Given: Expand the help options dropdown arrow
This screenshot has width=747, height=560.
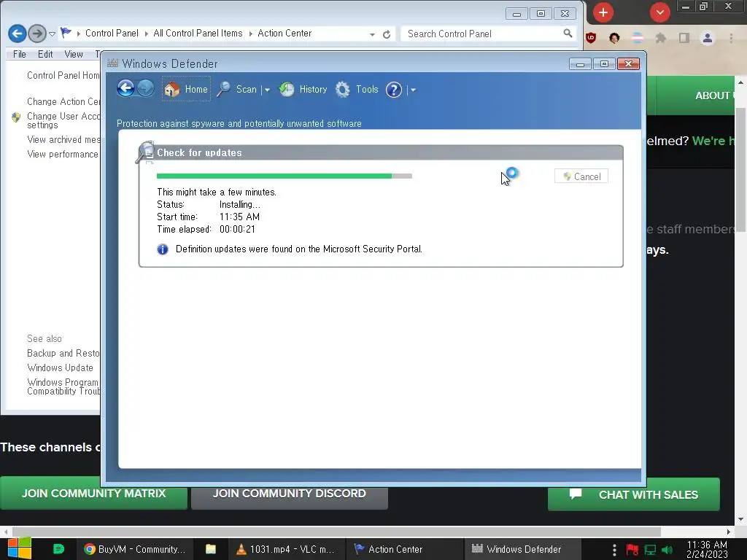Looking at the screenshot, I should click(413, 90).
